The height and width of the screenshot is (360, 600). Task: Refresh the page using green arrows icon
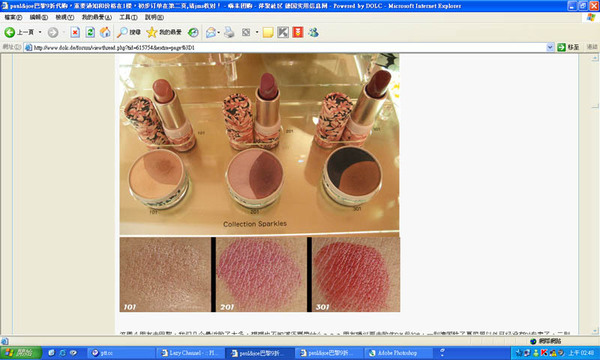pyautogui.click(x=90, y=33)
